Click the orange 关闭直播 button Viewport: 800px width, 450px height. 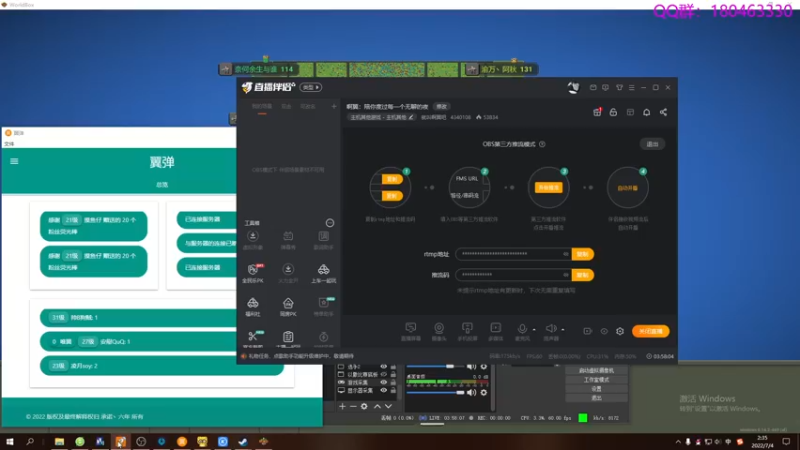click(x=651, y=331)
